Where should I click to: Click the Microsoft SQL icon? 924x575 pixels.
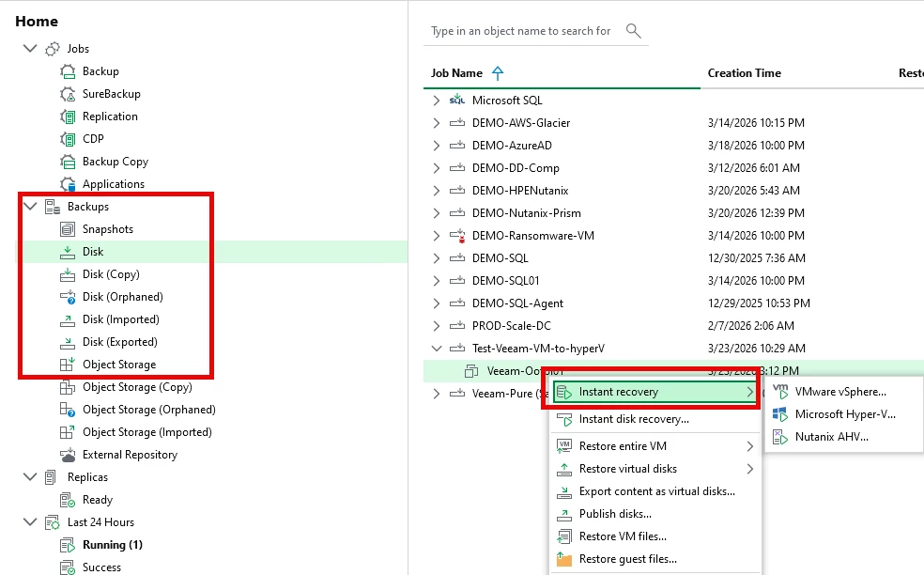(x=456, y=101)
